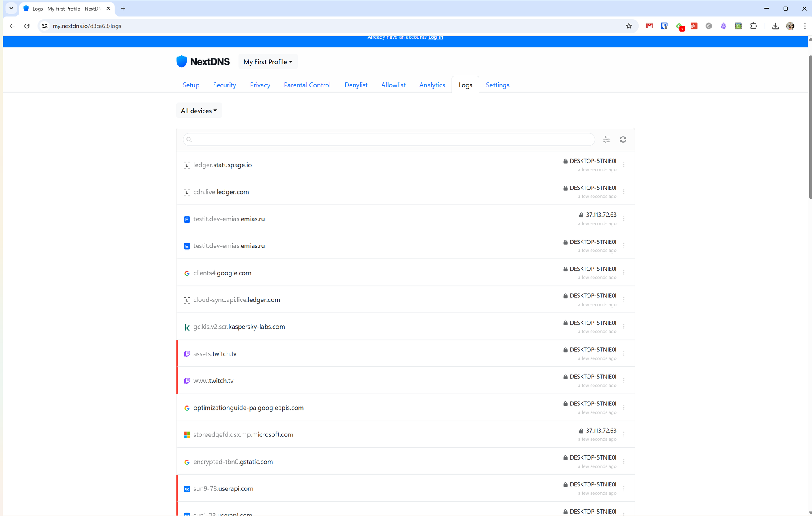The image size is (812, 516).
Task: Open the browser Downloads icon
Action: point(775,26)
